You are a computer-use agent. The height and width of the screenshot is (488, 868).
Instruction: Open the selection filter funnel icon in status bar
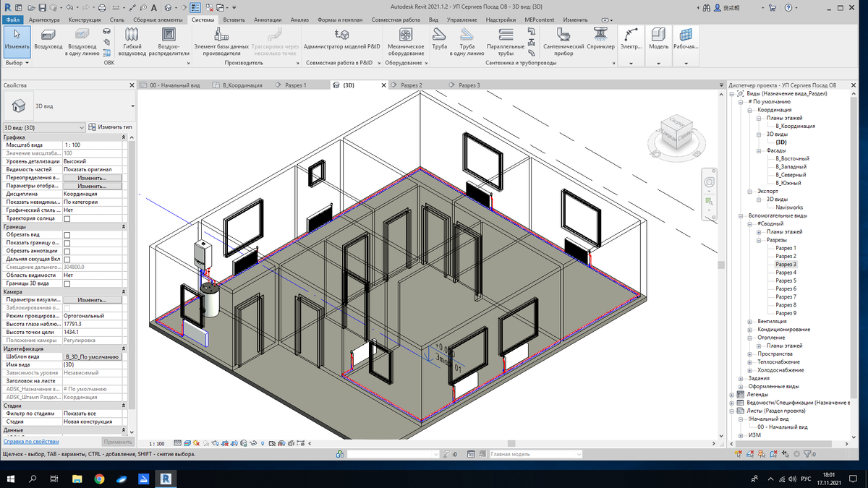coord(809,454)
